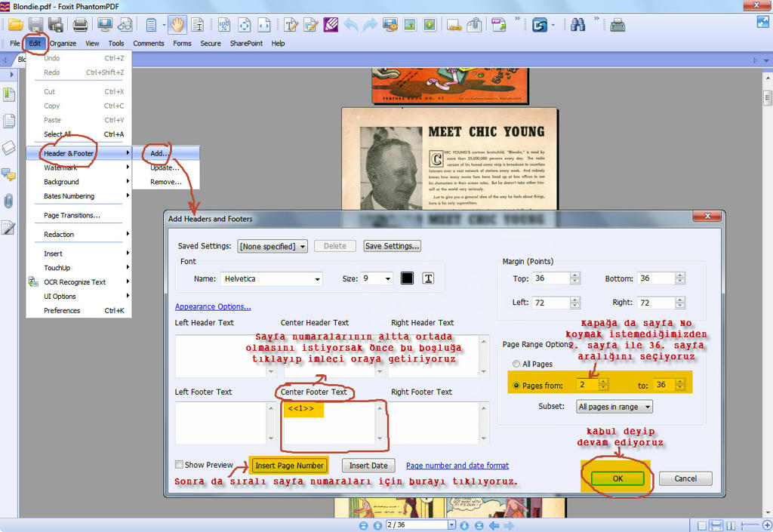
Task: Click inside the Center Footer Text box
Action: click(328, 426)
